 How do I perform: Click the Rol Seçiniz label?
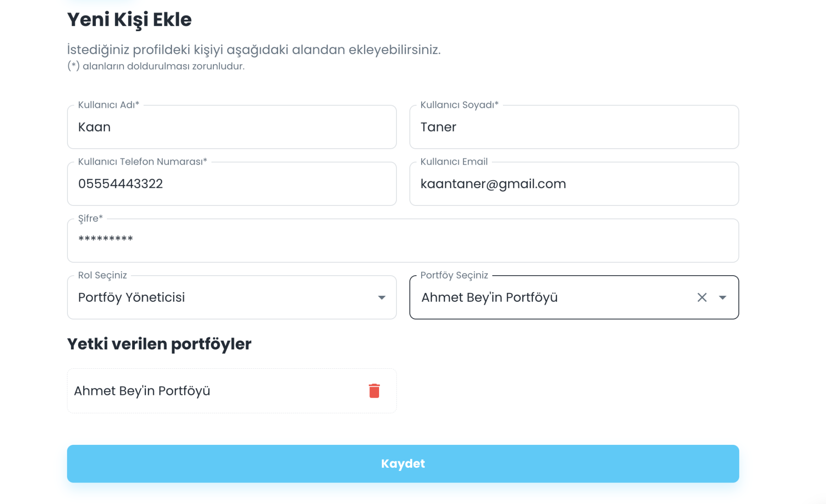pos(102,275)
